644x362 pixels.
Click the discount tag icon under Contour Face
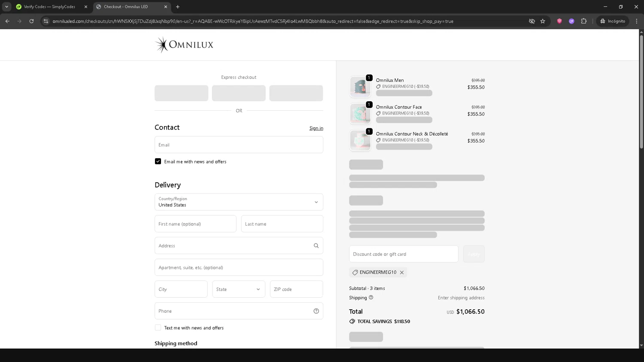click(x=378, y=113)
